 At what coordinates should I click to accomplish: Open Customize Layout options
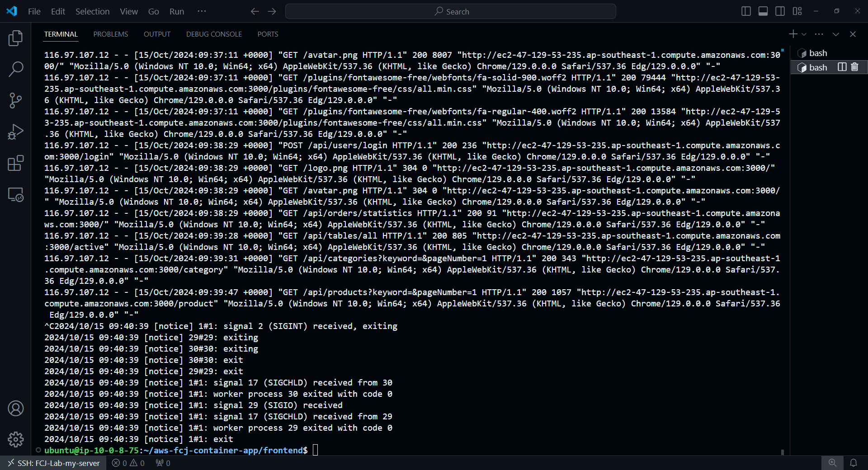coord(797,11)
